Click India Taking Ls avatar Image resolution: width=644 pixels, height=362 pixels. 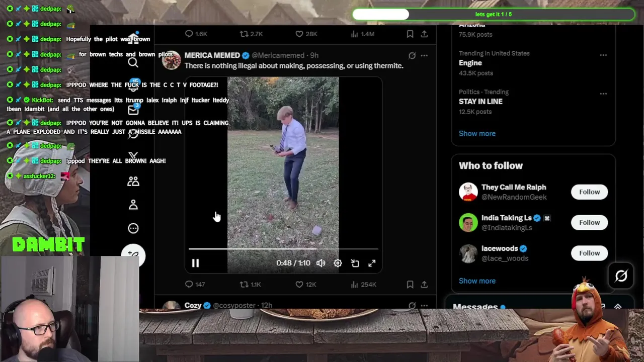pos(468,222)
